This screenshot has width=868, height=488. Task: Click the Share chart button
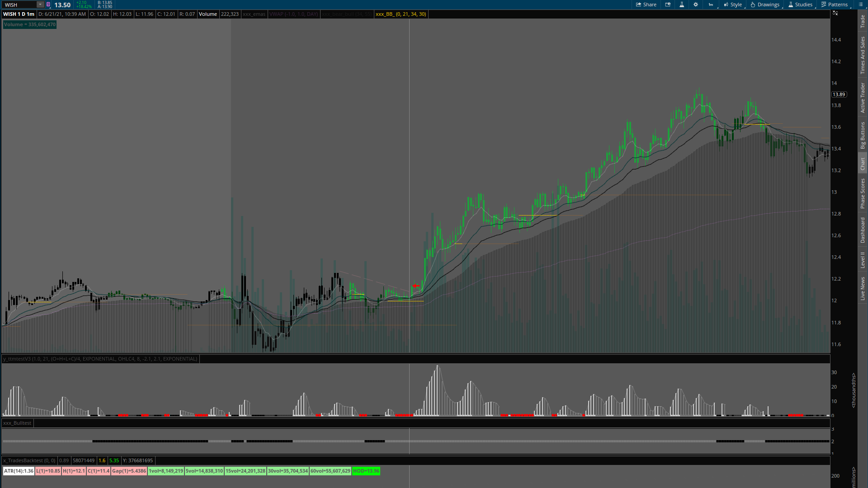point(646,5)
